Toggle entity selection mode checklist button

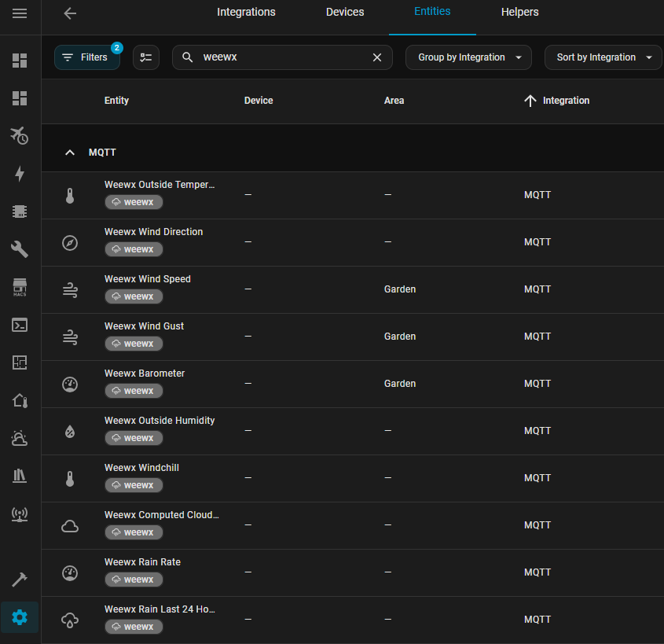(146, 57)
